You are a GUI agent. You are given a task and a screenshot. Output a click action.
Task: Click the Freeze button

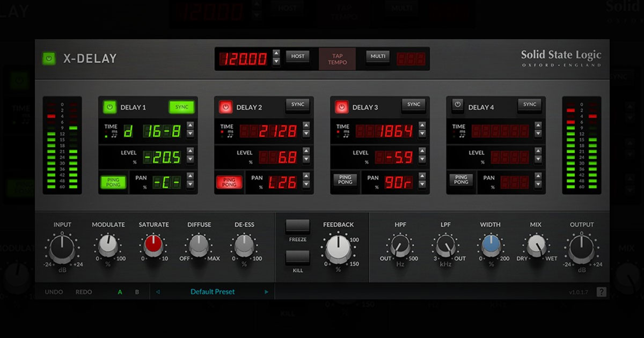point(298,226)
